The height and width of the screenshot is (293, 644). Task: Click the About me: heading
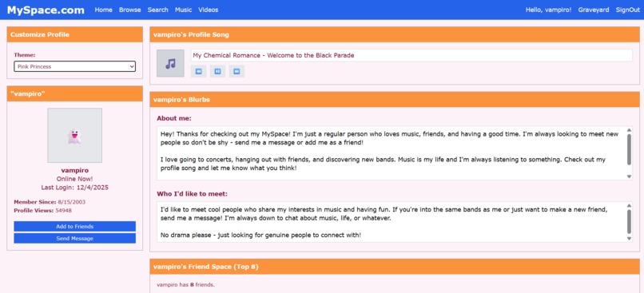pos(174,118)
